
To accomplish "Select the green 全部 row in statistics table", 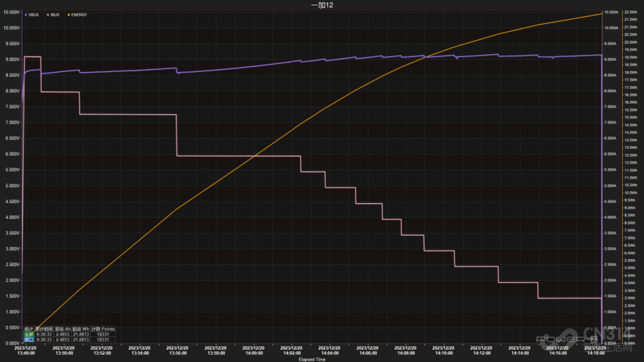I will pyautogui.click(x=28, y=334).
